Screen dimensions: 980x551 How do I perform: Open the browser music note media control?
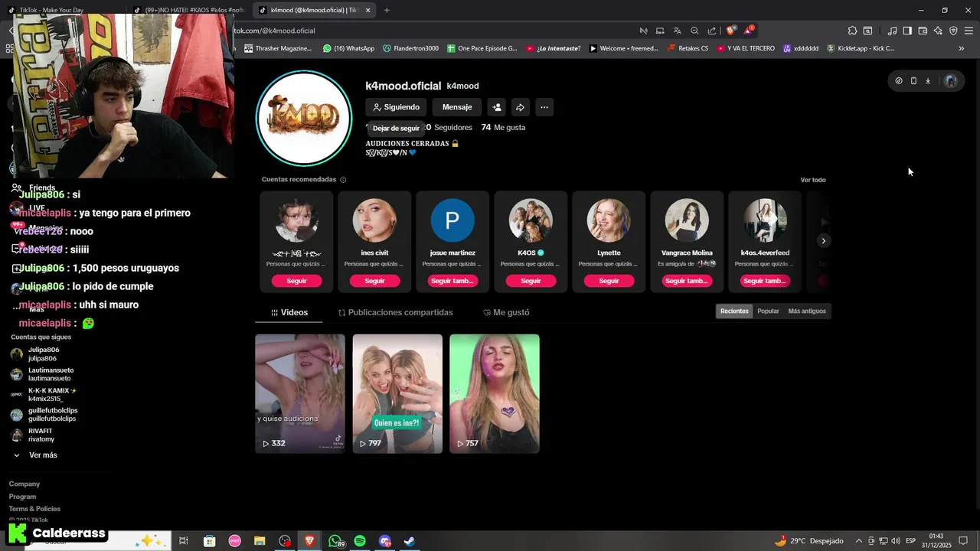892,31
